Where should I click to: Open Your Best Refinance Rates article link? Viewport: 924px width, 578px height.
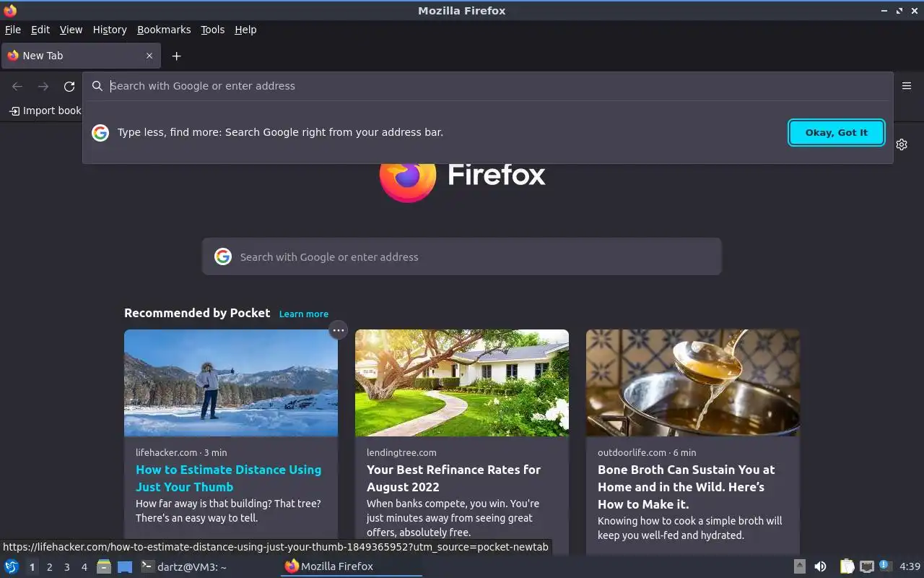click(x=453, y=478)
